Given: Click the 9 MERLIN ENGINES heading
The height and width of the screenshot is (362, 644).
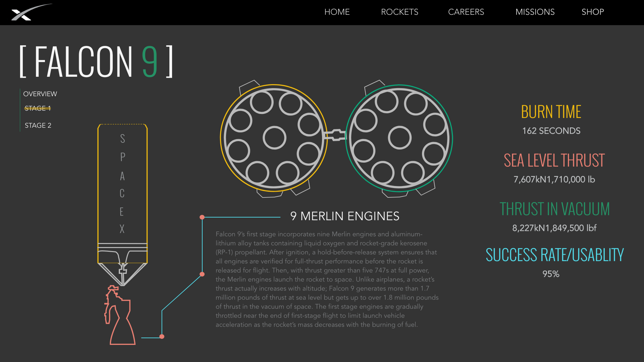Looking at the screenshot, I should coord(345,216).
